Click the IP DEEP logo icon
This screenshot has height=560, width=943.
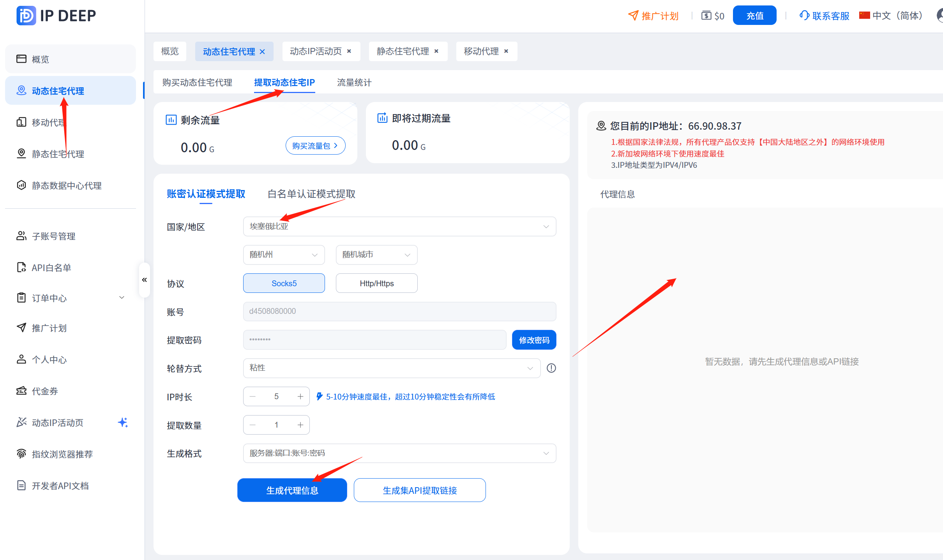tap(26, 16)
